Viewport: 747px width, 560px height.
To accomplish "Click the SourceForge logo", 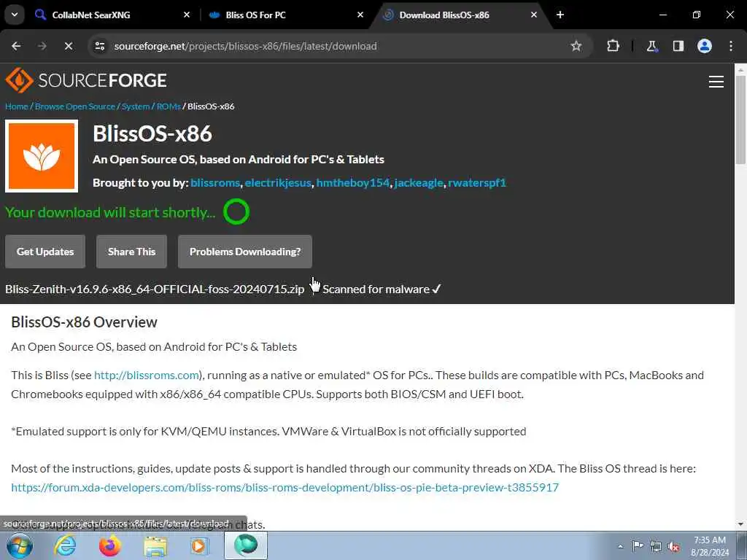I will tap(86, 80).
